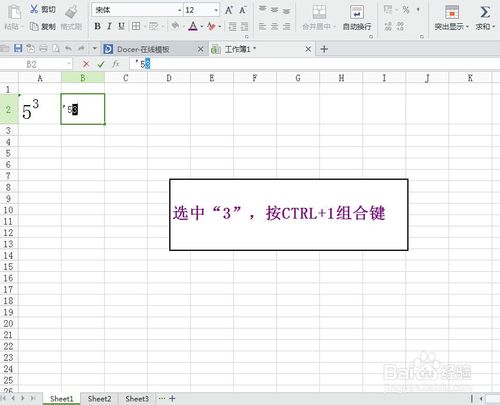Switch to the Sheet2 tab
Viewport: 500px width, 405px height.
(99, 399)
